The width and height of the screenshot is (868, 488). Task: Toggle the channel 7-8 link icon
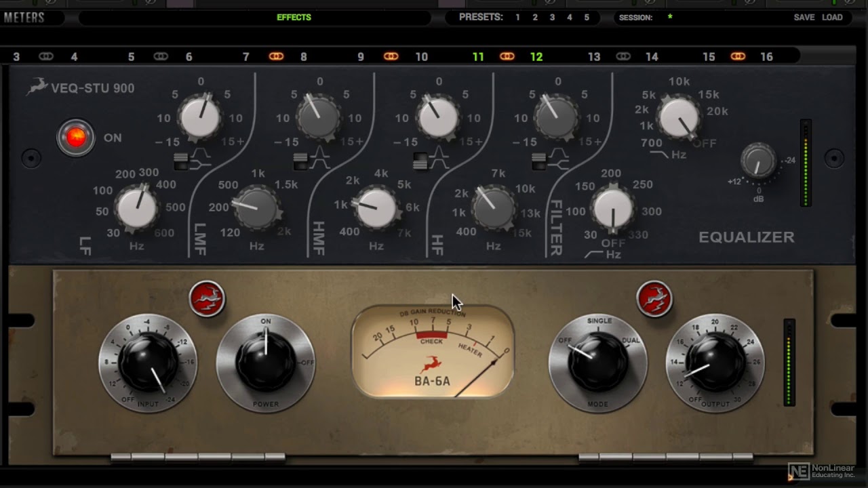(276, 56)
